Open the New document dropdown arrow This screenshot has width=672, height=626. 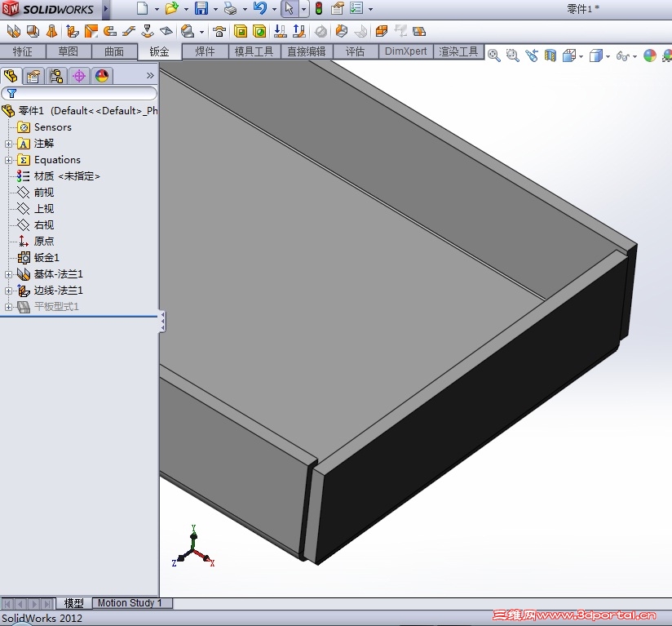pyautogui.click(x=157, y=9)
